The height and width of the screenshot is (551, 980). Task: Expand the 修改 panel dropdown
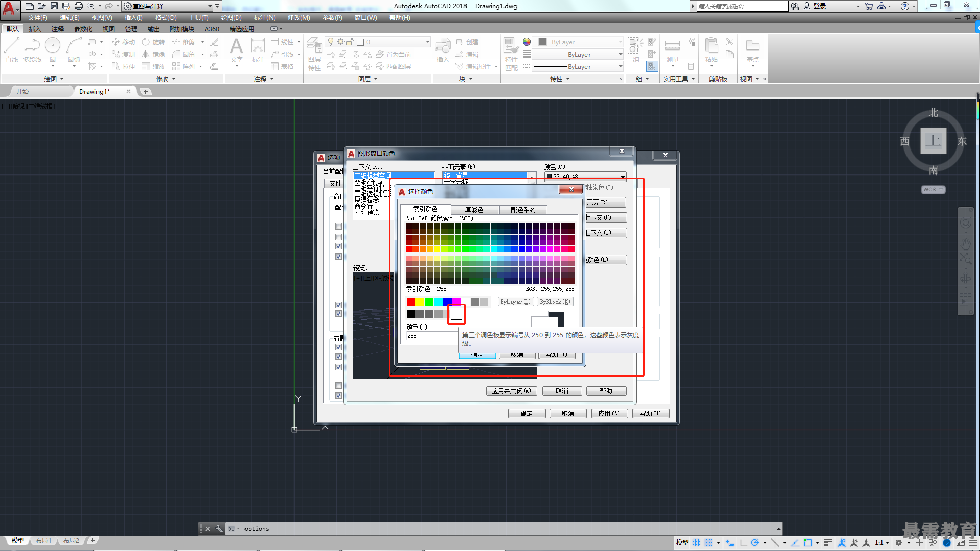pyautogui.click(x=166, y=79)
